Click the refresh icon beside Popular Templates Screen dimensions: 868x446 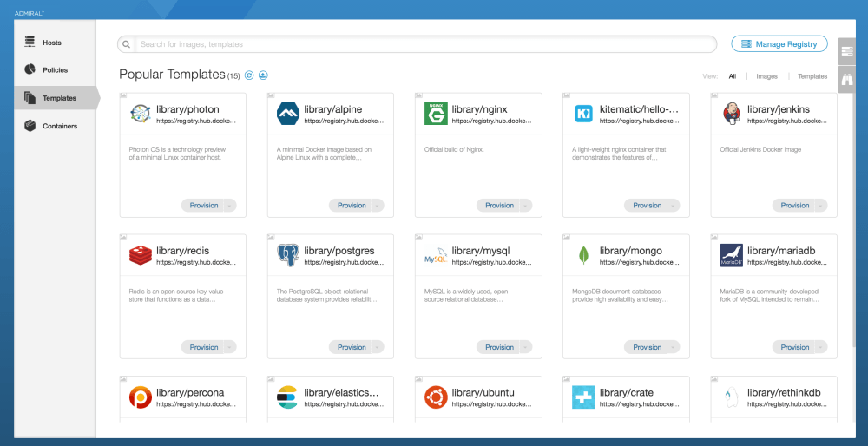[250, 75]
